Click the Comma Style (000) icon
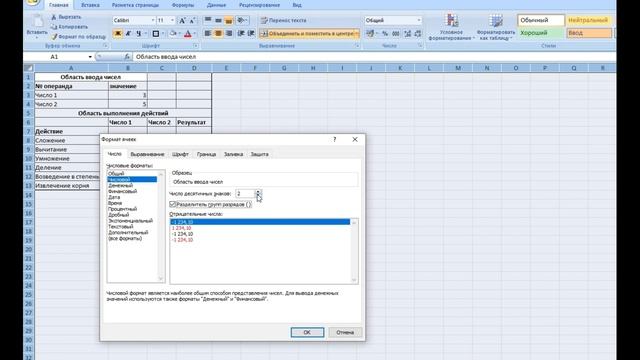This screenshot has width=640, height=360. point(396,33)
